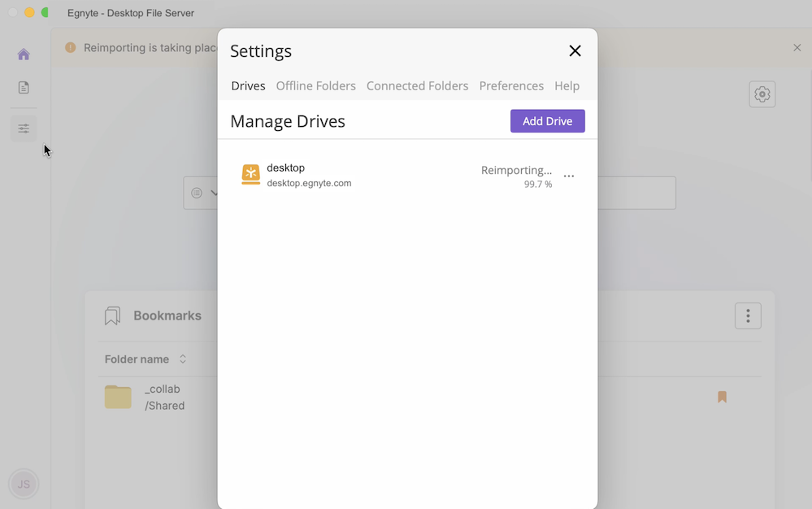Image resolution: width=812 pixels, height=509 pixels.
Task: Click the Manage Drives heading
Action: coord(288,121)
